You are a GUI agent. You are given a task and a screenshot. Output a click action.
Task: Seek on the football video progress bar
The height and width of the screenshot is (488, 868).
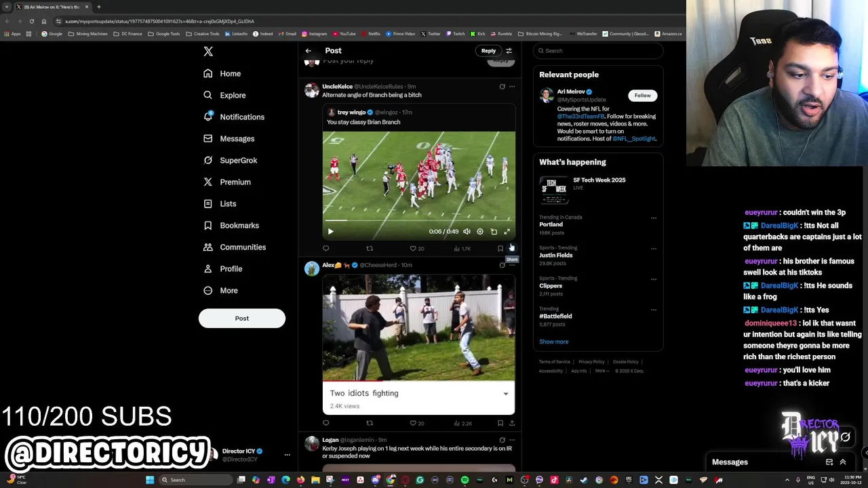click(x=419, y=221)
